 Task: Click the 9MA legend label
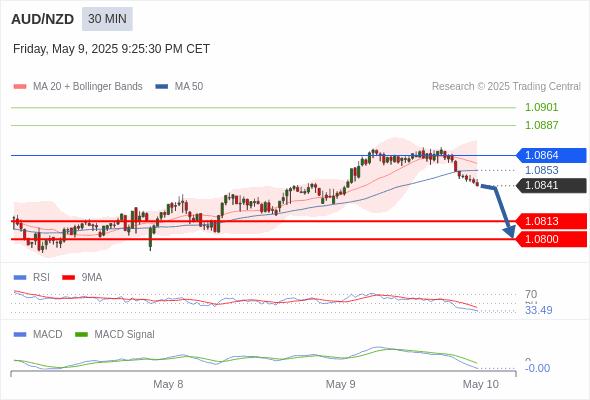pos(92,278)
